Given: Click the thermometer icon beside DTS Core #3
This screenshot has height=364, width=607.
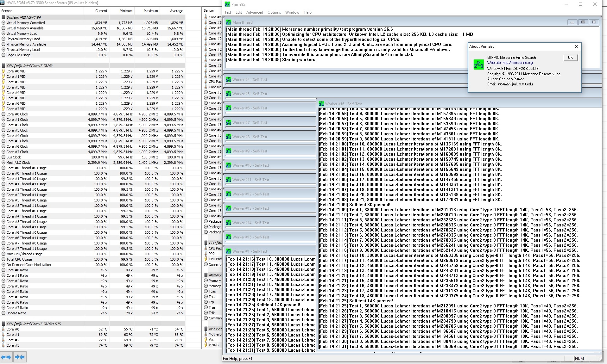Looking at the screenshot, I should 3,345.
